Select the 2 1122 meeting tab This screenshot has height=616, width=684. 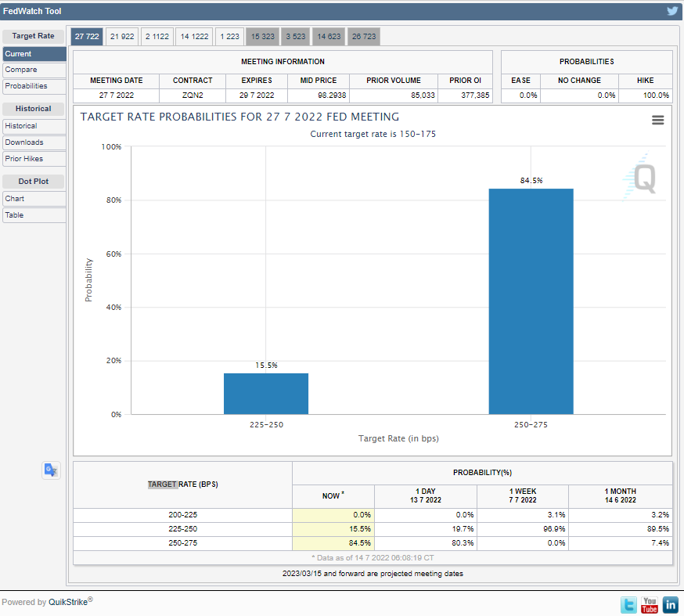157,37
